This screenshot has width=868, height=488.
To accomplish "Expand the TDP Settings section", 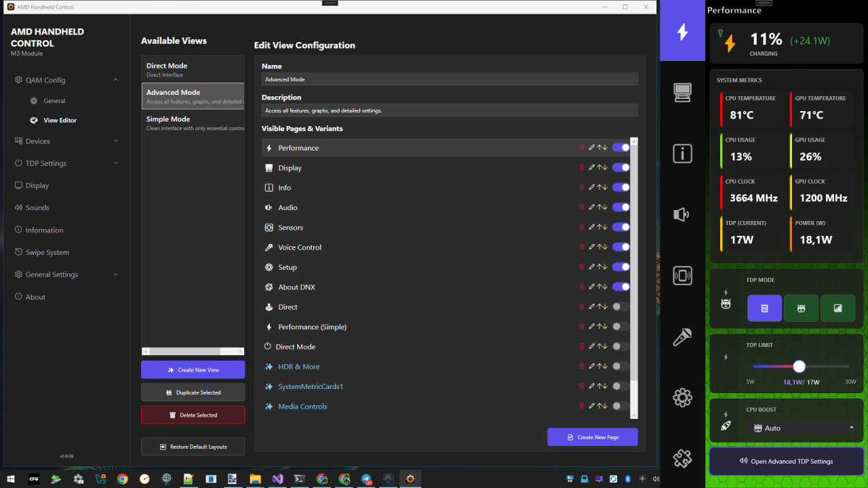I will tap(66, 163).
